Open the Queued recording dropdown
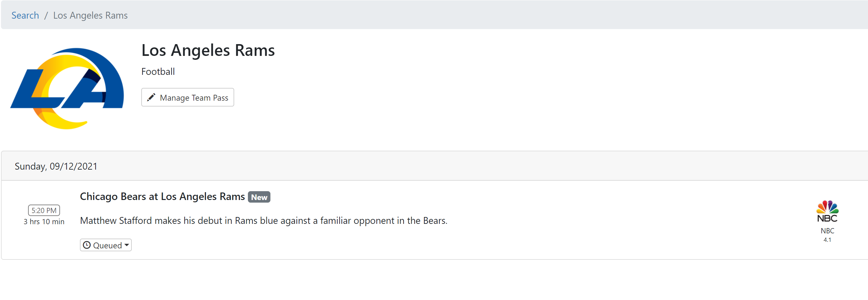This screenshot has height=300, width=868. click(105, 245)
